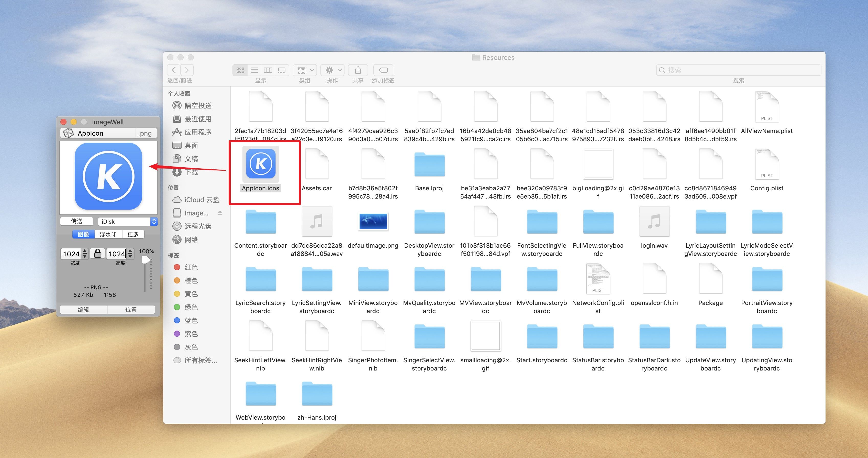Switch to the 图像 tab
This screenshot has height=458, width=868.
[84, 234]
